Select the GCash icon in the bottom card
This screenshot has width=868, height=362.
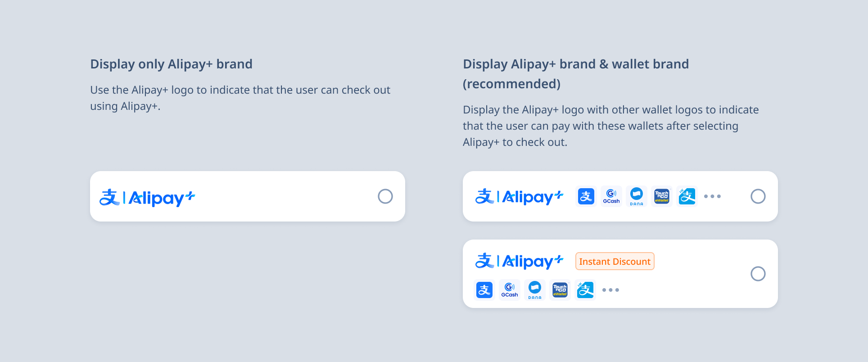coord(509,290)
